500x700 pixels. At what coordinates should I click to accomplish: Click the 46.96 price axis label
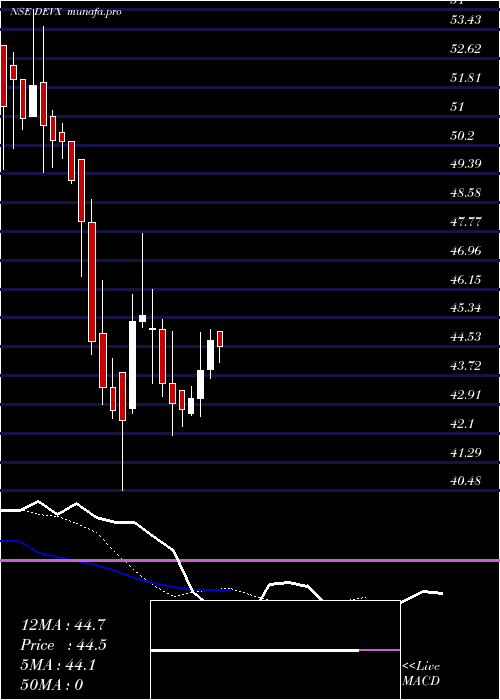[466, 251]
